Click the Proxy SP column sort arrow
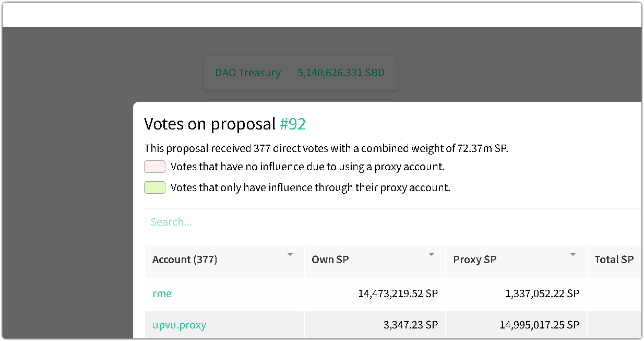 pyautogui.click(x=573, y=254)
